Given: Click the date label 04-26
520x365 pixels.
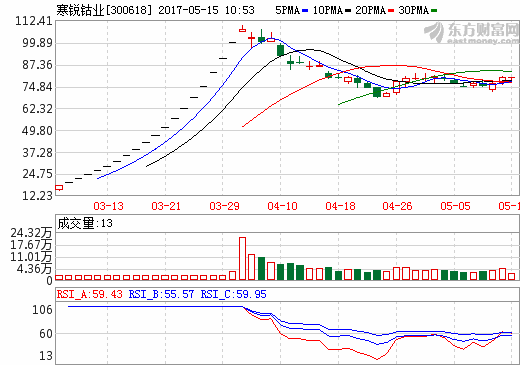Looking at the screenshot, I should 397,206.
